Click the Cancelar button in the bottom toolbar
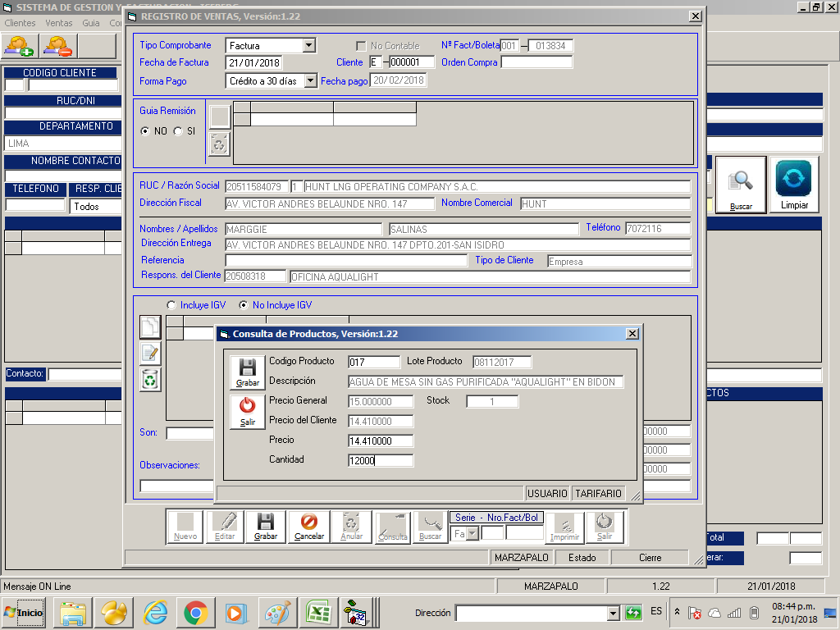 coord(309,527)
